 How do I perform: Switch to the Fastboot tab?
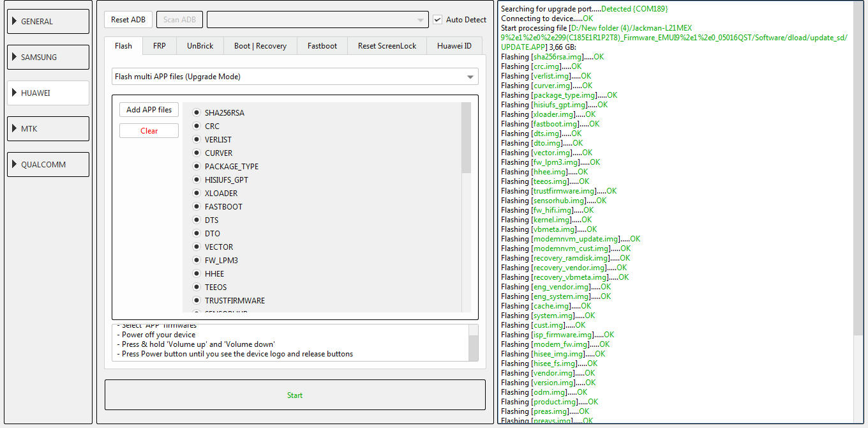point(322,46)
